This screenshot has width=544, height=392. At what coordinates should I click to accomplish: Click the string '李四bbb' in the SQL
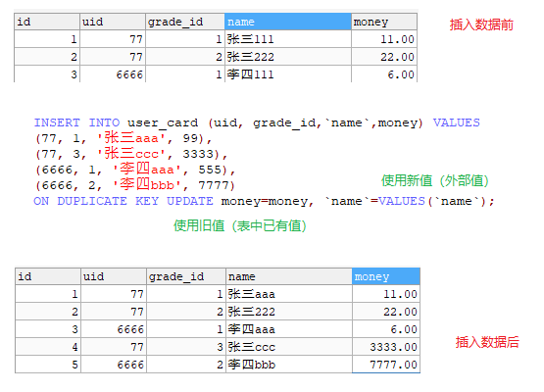pyautogui.click(x=147, y=185)
